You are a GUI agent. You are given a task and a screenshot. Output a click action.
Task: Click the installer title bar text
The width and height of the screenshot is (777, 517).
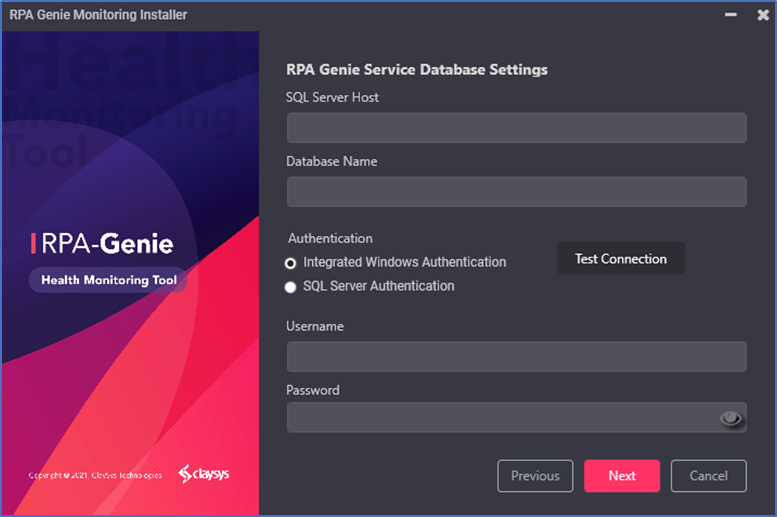pos(98,15)
